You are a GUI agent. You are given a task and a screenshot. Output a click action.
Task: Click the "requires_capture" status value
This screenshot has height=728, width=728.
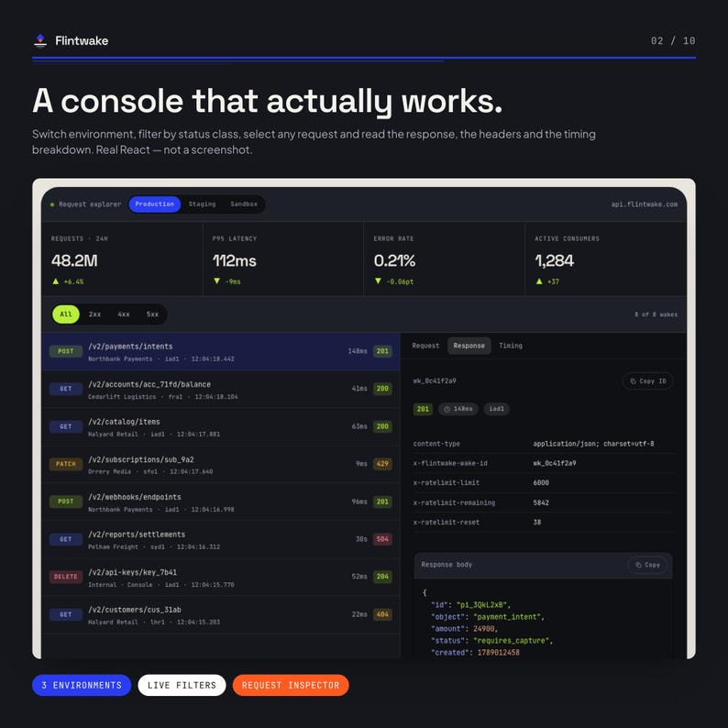click(512, 641)
